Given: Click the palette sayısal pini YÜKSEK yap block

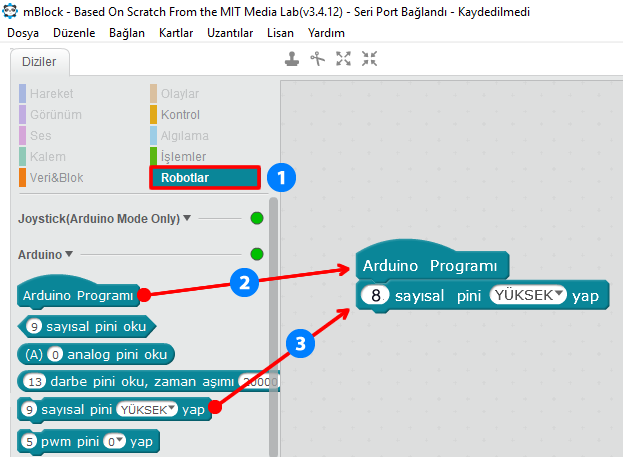Looking at the screenshot, I should (x=114, y=410).
